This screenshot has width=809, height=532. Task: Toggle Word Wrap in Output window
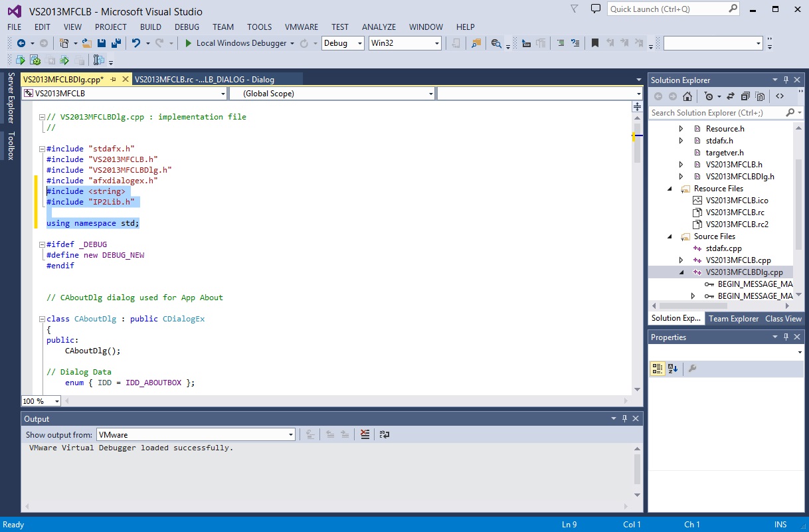384,435
